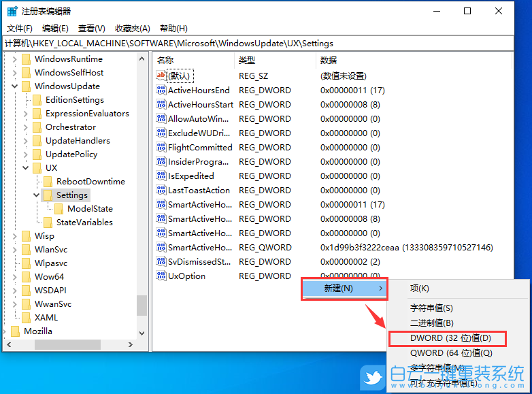This screenshot has width=532, height=394.
Task: Select 字符串值(S) in the submenu
Action: pos(431,308)
